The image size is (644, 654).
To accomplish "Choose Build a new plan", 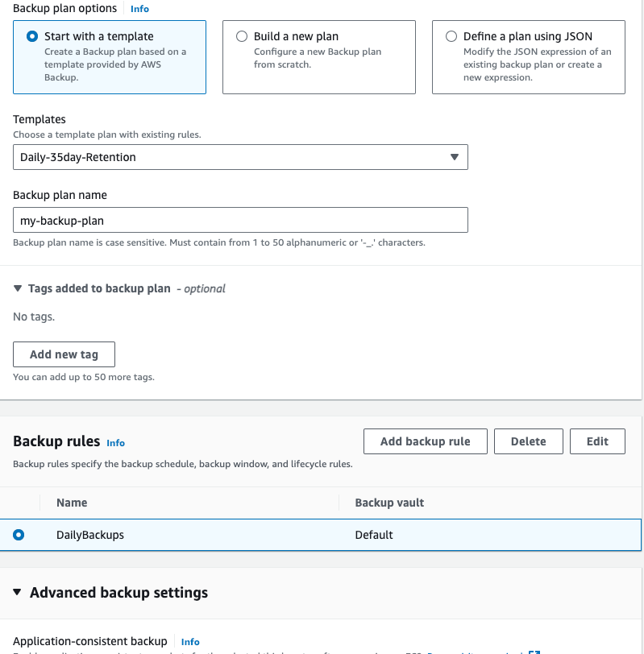I will [242, 35].
